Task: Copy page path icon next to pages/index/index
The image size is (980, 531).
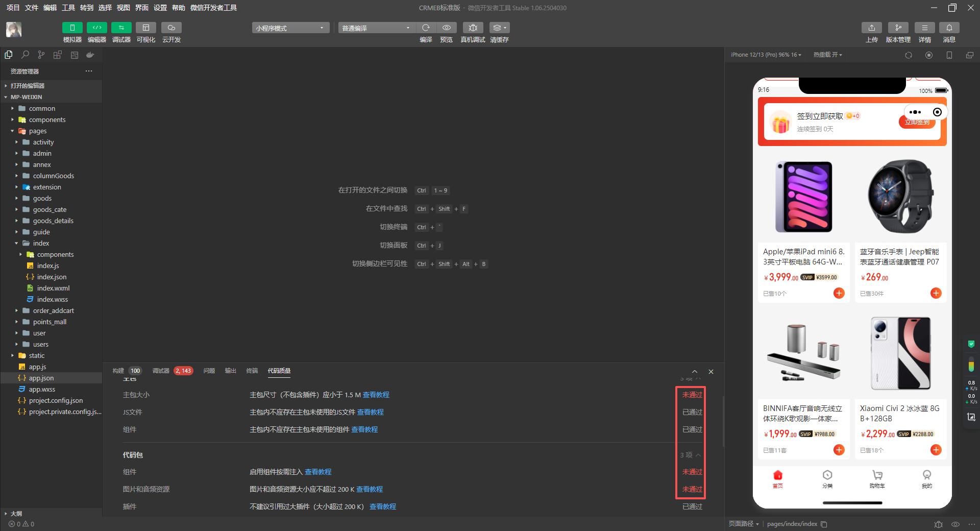Action: [x=824, y=524]
